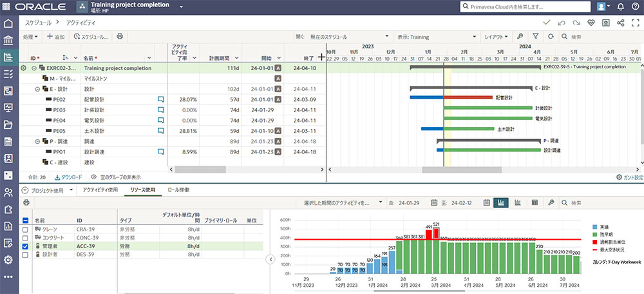Redo the last change
Image resolution: width=644 pixels, height=294 pixels.
pyautogui.click(x=576, y=23)
